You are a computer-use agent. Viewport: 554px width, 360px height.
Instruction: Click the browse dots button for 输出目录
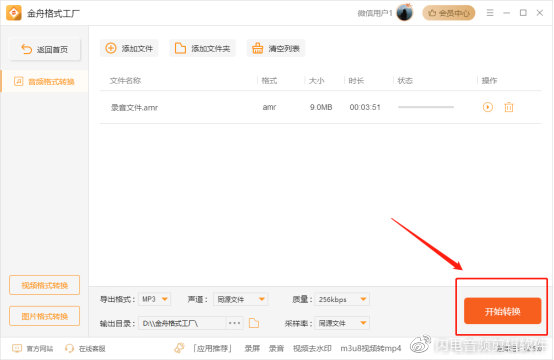point(234,323)
